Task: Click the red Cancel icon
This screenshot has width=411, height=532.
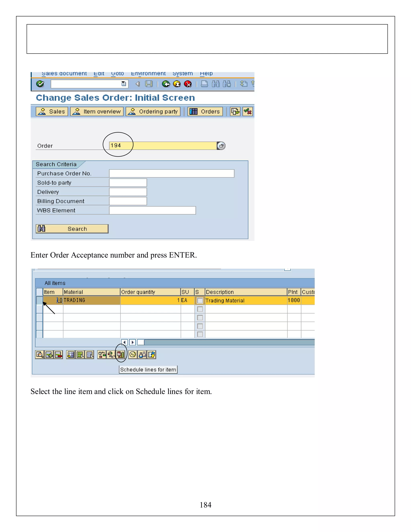Action: pyautogui.click(x=188, y=84)
